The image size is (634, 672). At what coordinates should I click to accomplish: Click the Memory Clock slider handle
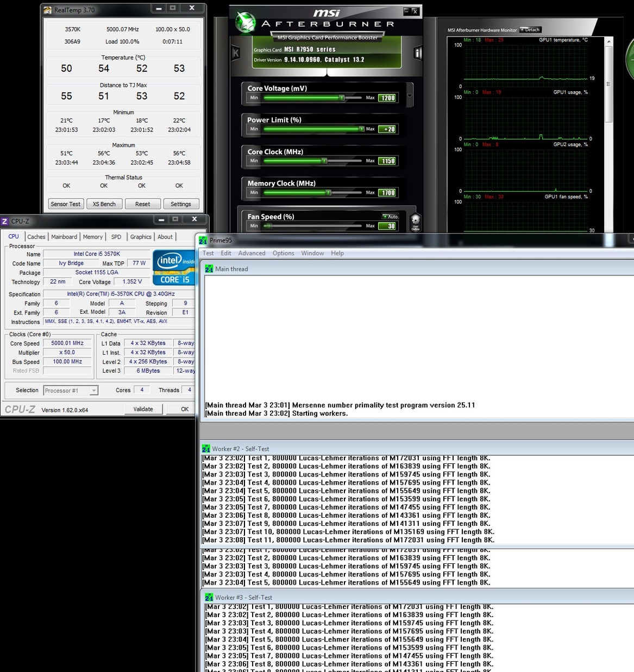coord(328,192)
